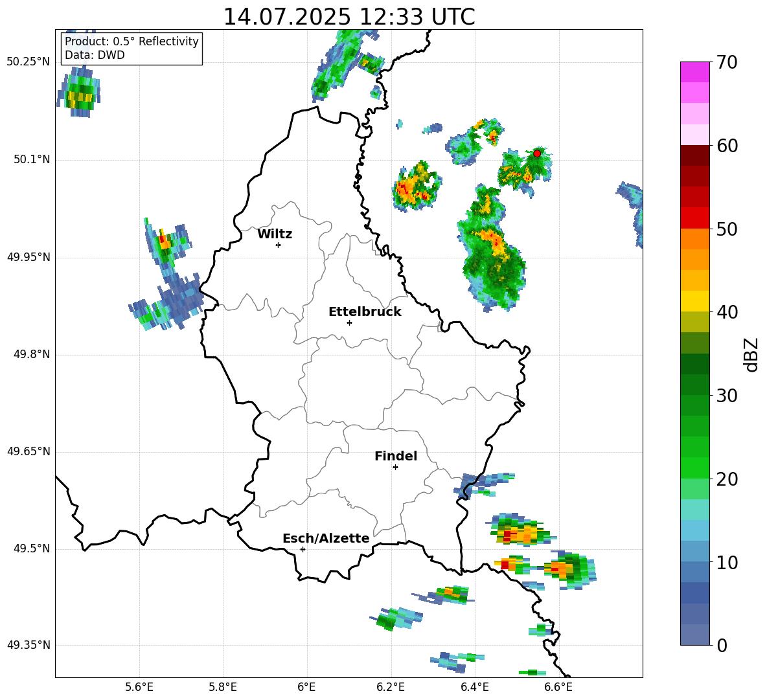Image resolution: width=767 pixels, height=700 pixels.
Task: Click the title text 14.07.2025 12:33 UTC
Action: (x=349, y=17)
